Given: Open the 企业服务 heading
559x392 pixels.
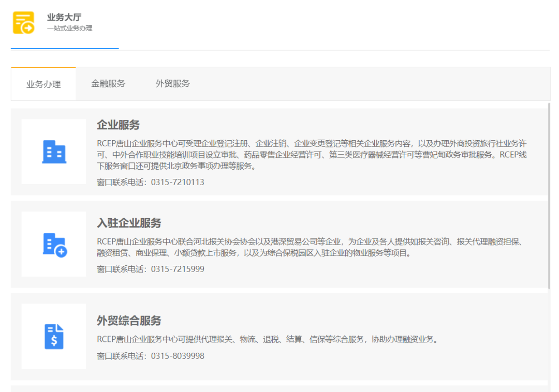Looking at the screenshot, I should click(x=119, y=125).
